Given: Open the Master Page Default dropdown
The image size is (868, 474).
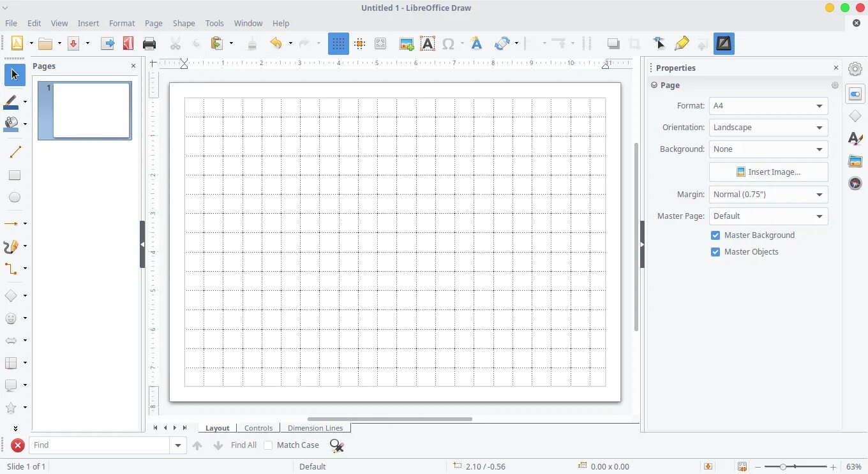Looking at the screenshot, I should (x=768, y=216).
